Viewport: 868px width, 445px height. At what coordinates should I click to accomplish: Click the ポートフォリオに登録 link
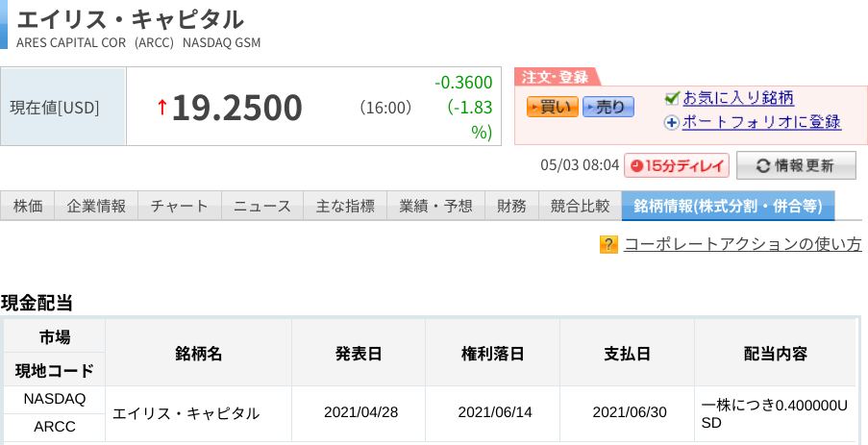(x=761, y=122)
